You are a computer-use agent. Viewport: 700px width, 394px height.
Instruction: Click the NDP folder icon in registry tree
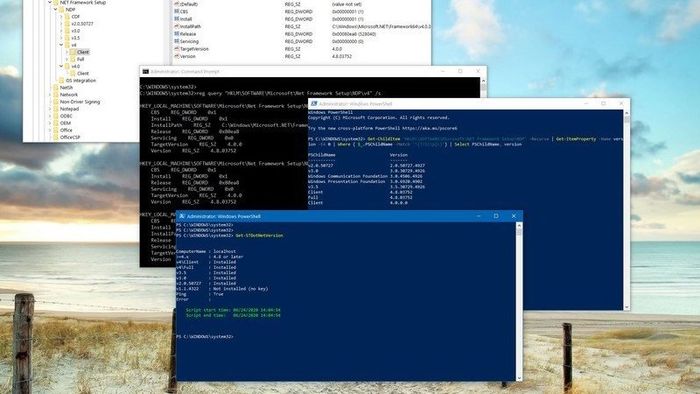[x=62, y=9]
